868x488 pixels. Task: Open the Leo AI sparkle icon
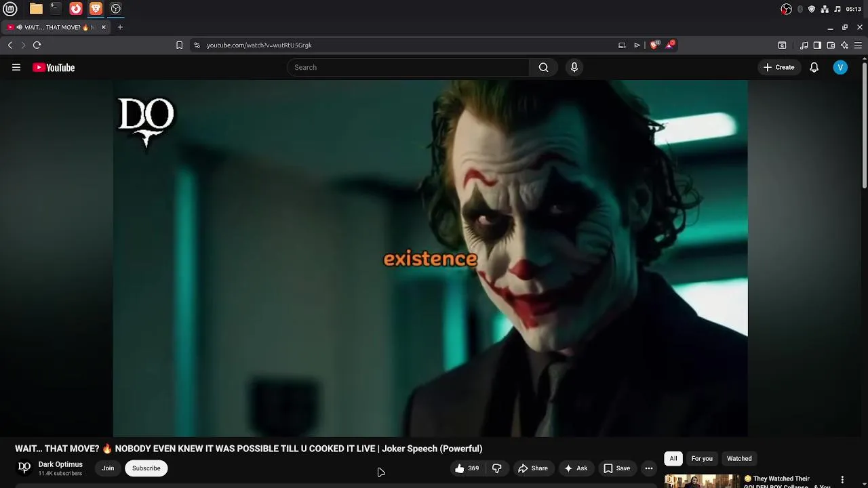[844, 45]
